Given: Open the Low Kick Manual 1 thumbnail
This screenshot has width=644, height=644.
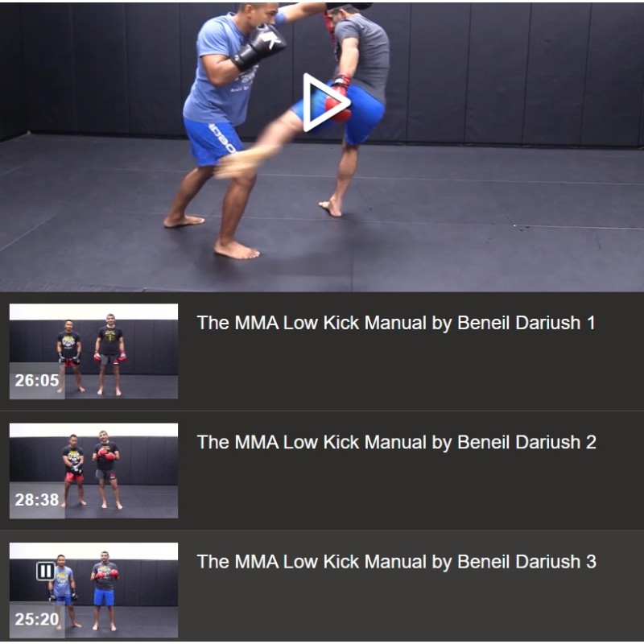Looking at the screenshot, I should tap(93, 351).
